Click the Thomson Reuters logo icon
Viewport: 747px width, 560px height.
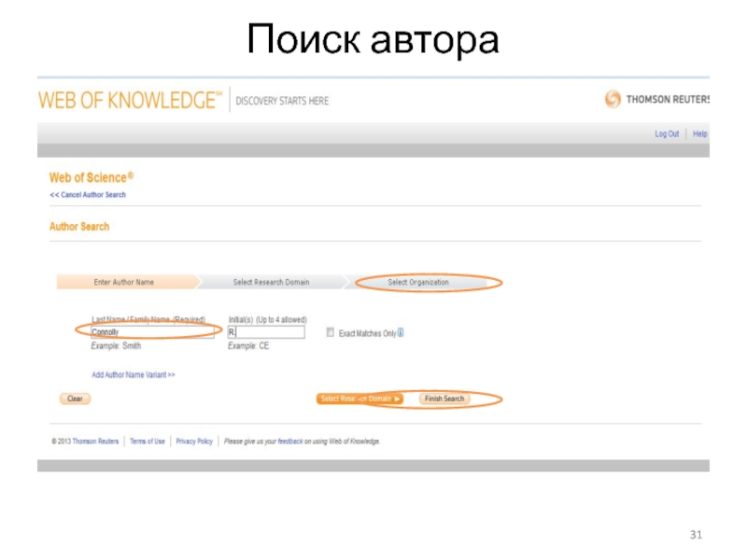point(613,99)
